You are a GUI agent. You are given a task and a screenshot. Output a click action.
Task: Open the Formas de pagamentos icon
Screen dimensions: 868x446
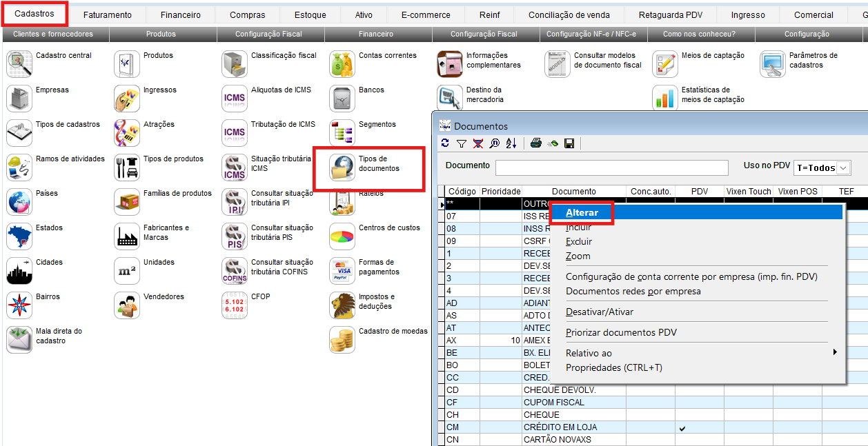tap(342, 271)
